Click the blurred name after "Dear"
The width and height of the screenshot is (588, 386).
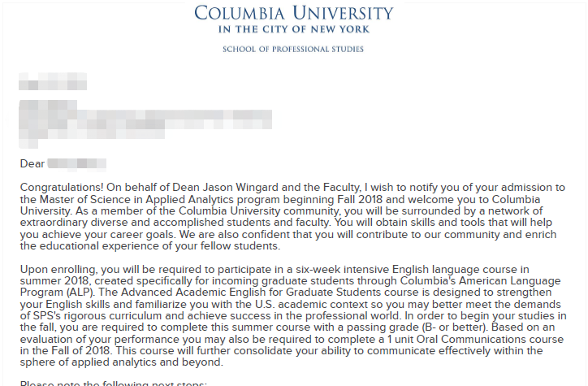pos(77,164)
